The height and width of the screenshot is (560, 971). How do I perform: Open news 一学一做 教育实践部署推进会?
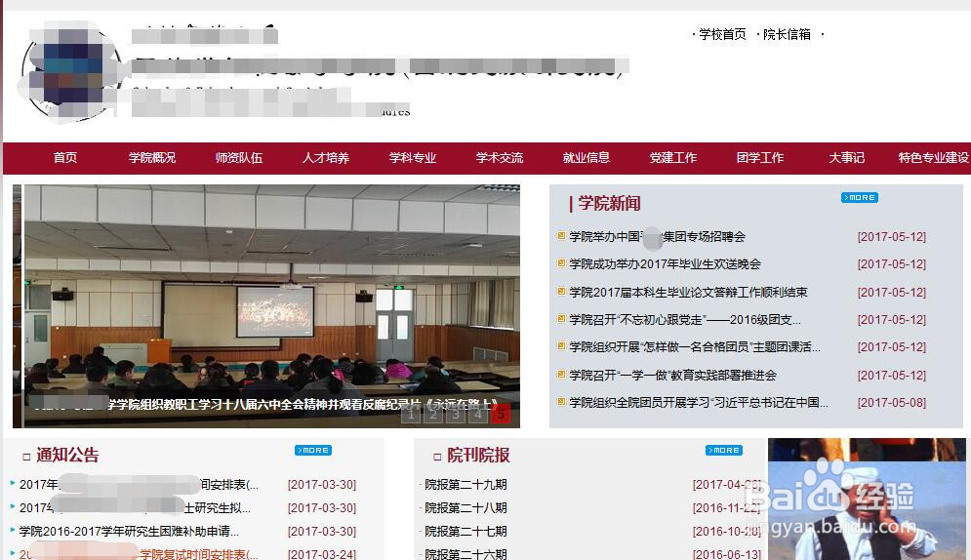click(x=672, y=375)
